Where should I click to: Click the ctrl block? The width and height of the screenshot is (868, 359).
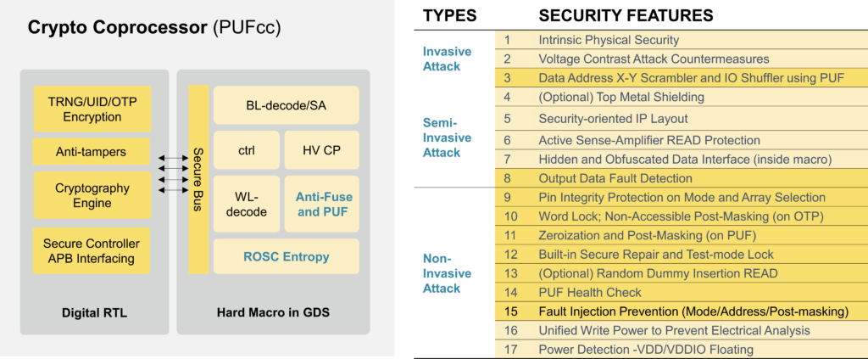[246, 150]
